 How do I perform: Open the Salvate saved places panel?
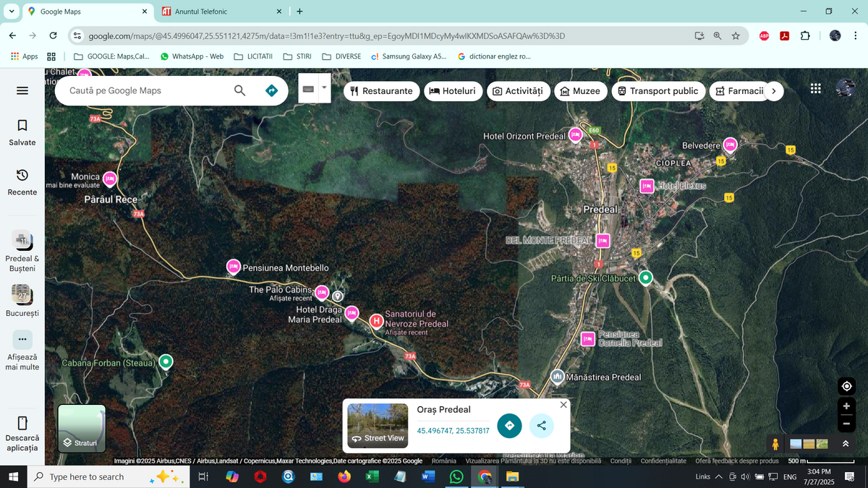pos(22,133)
